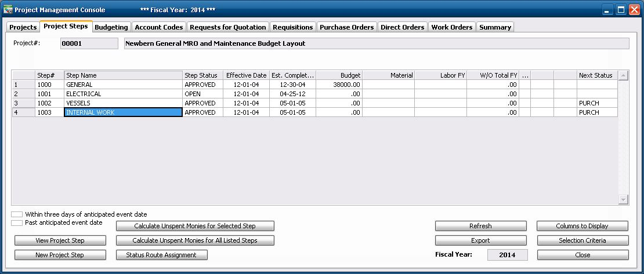Click the grid scrollbar up arrow
This screenshot has height=274, width=644.
623,75
